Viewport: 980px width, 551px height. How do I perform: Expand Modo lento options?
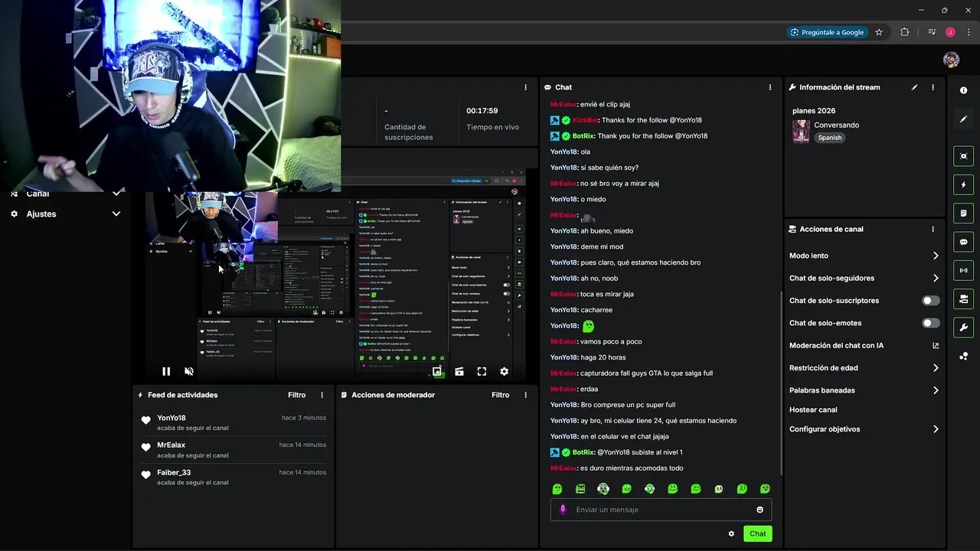click(x=936, y=256)
